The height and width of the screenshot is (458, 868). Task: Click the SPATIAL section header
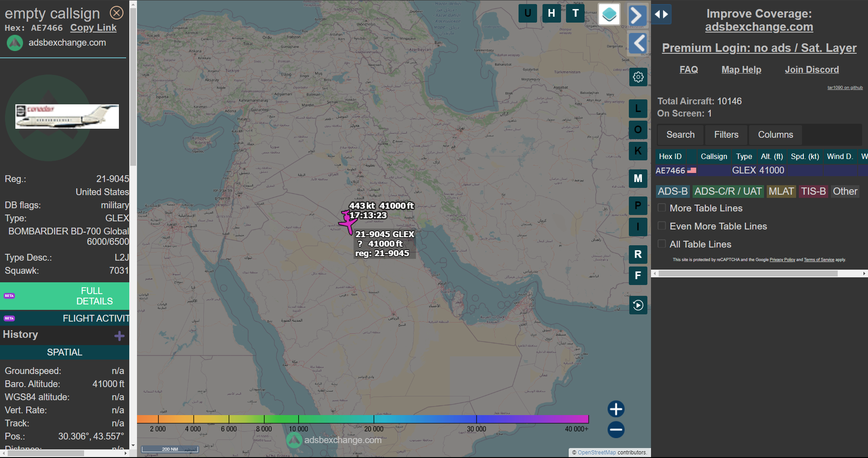[x=65, y=352]
